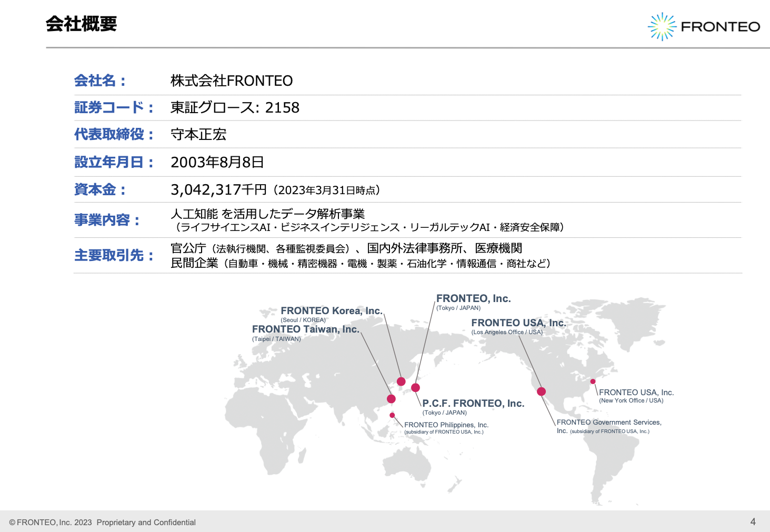Click the 会社概要 slide title
Image resolution: width=770 pixels, height=532 pixels.
coord(81,24)
